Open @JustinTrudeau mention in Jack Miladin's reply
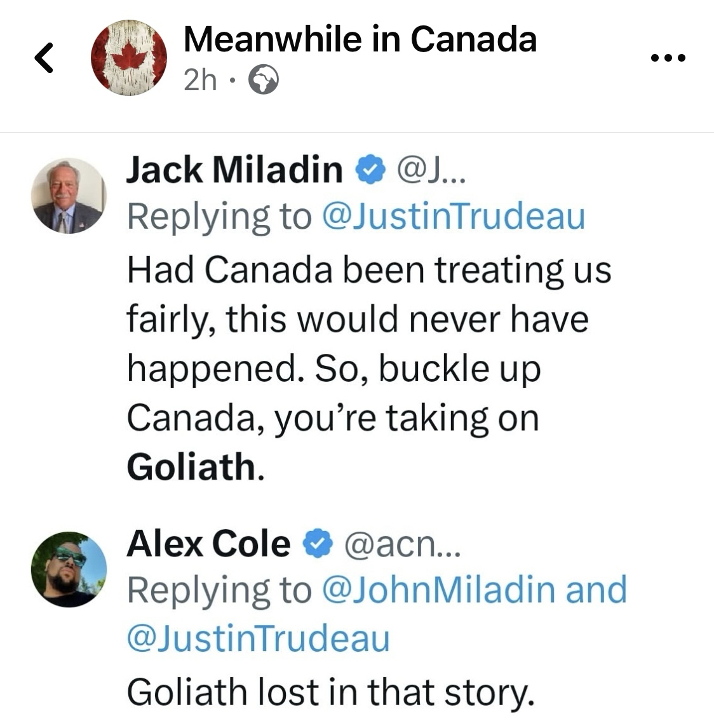714x728 pixels. (x=454, y=217)
